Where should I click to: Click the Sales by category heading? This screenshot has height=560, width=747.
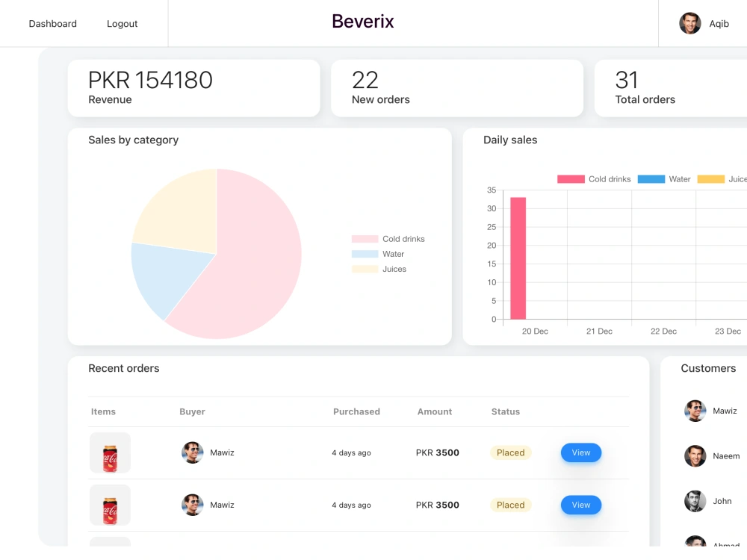point(134,140)
